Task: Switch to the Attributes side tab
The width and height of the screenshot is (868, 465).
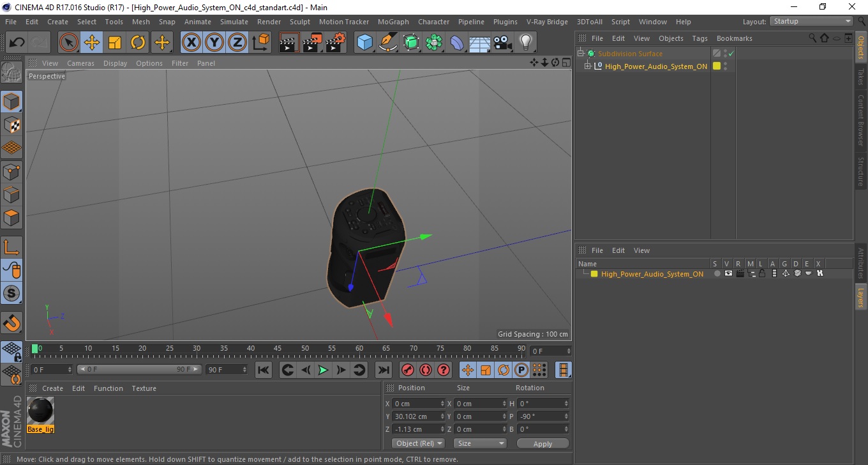Action: 861,263
